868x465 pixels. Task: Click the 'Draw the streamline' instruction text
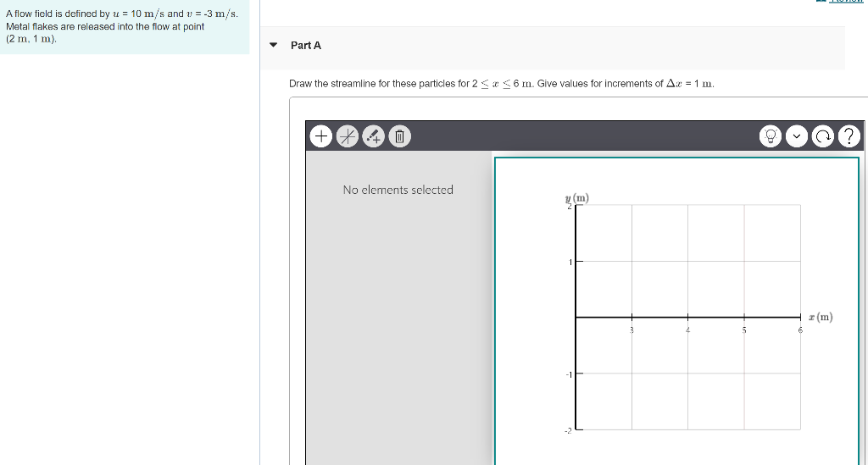pos(502,84)
